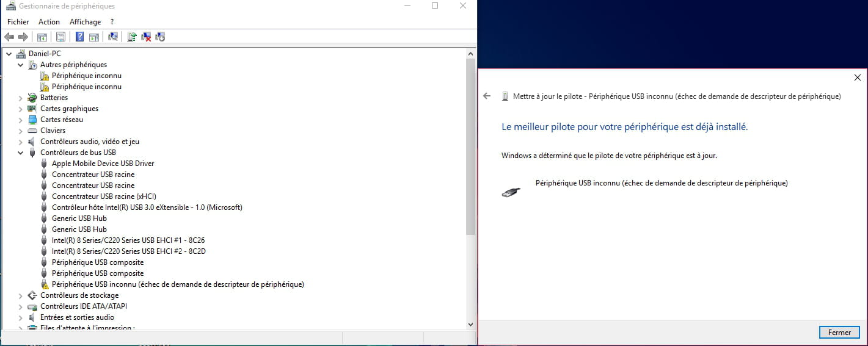The image size is (868, 346).
Task: Click the back arrow in driver update dialog
Action: [487, 96]
